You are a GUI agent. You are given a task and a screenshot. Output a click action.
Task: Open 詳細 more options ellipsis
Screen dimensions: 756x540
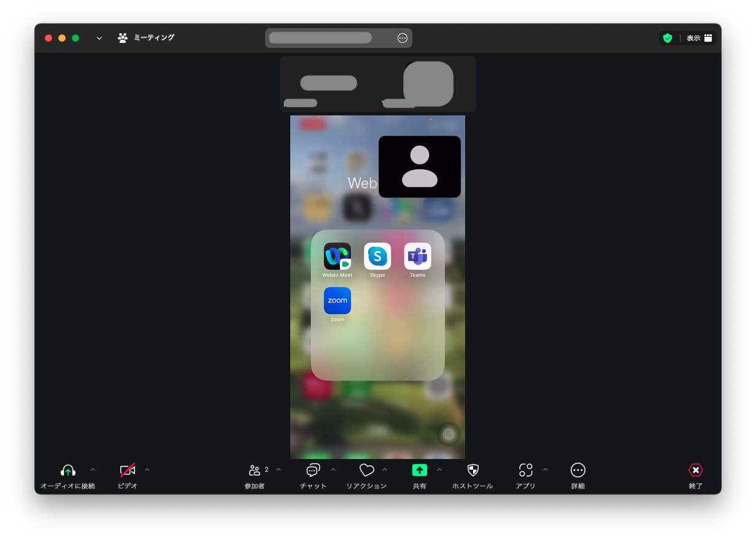coord(578,471)
